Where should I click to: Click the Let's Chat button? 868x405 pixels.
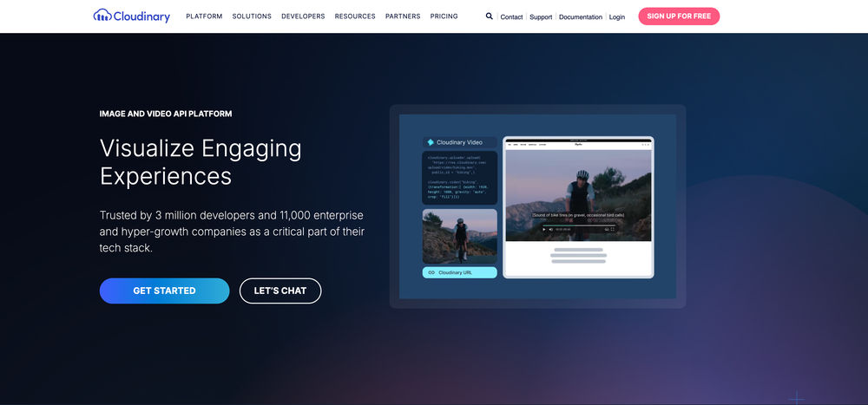point(280,291)
